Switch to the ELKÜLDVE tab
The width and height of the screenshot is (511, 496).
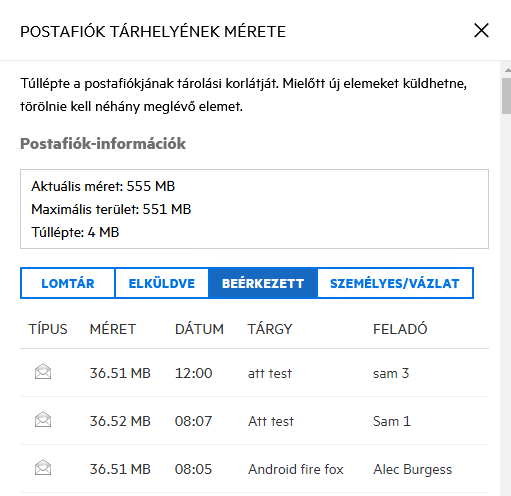click(162, 283)
